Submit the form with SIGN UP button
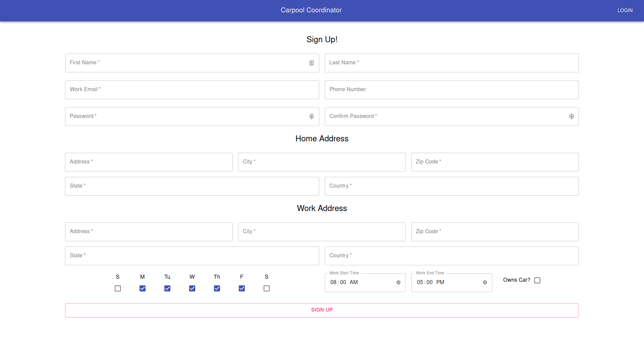 pyautogui.click(x=322, y=311)
